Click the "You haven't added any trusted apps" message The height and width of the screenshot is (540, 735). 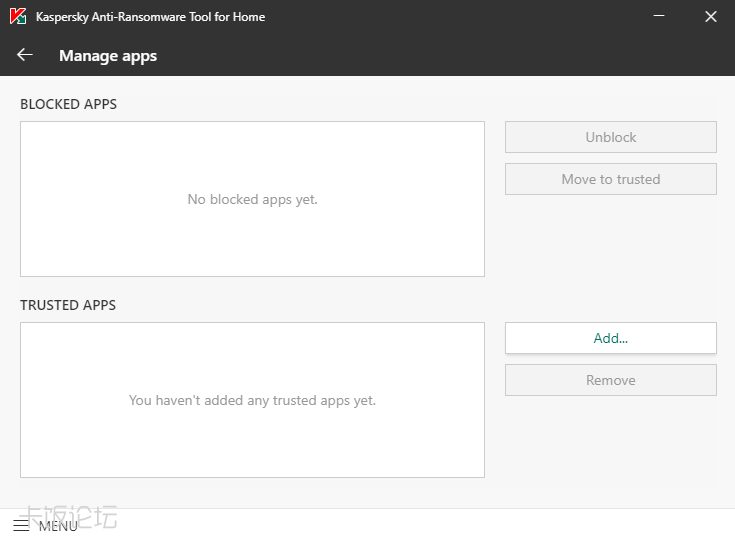tap(252, 400)
